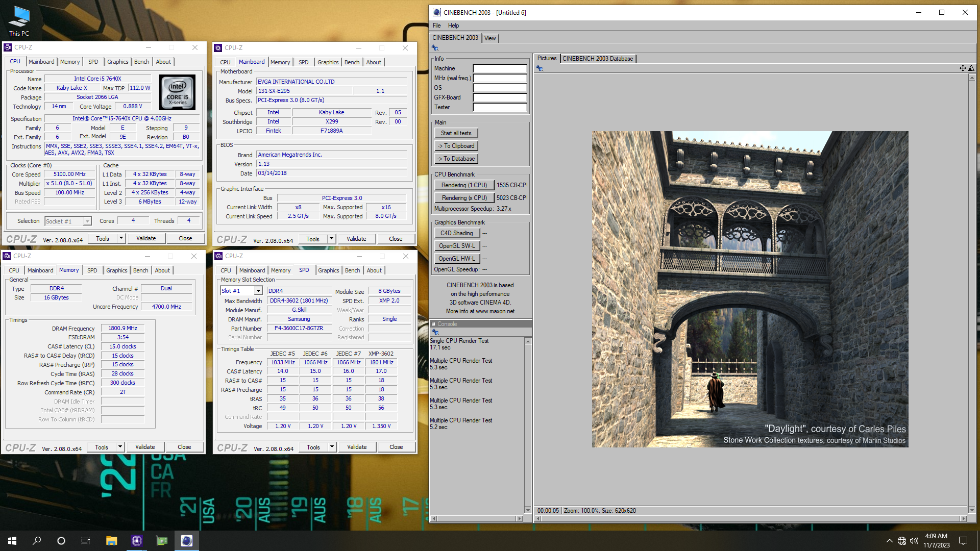Open Graphics tab in Mainboard window
980x551 pixels.
tap(328, 62)
